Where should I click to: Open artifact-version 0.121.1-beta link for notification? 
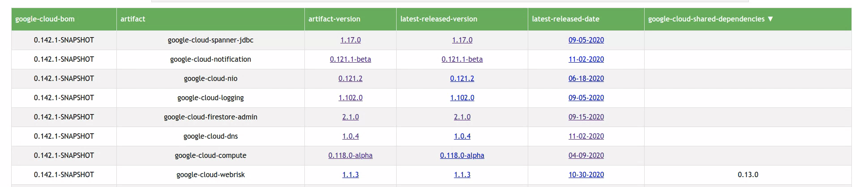[x=351, y=59]
